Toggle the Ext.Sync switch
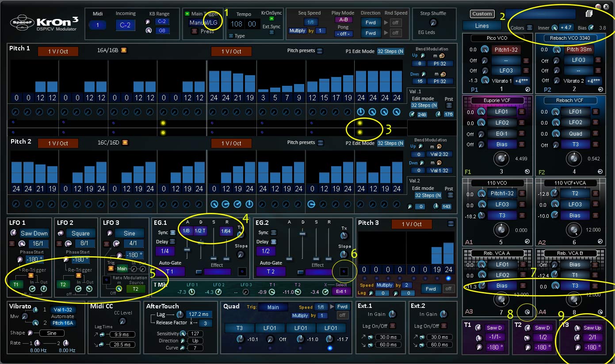The image size is (615, 364). click(x=271, y=32)
